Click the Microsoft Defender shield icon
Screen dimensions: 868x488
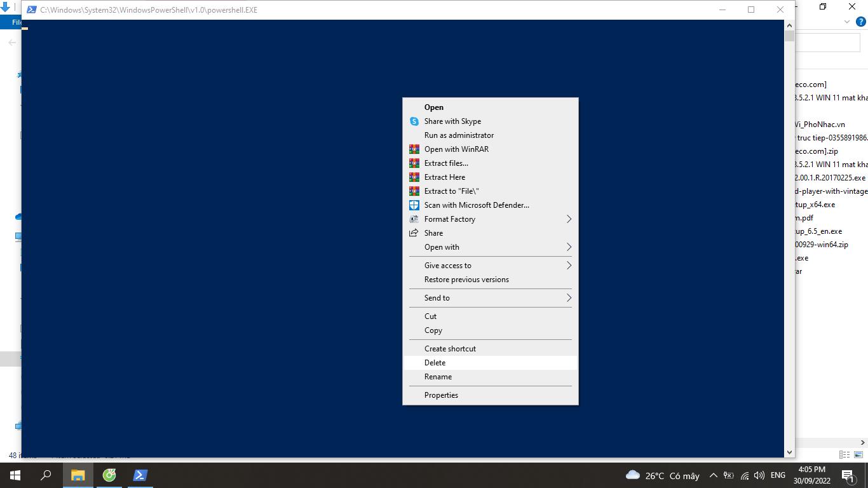414,205
